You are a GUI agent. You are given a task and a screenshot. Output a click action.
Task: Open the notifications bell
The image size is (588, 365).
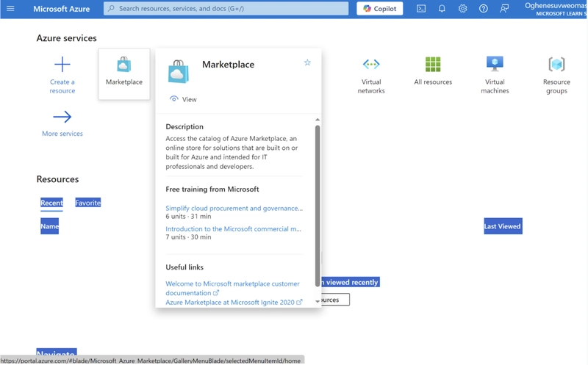point(442,8)
